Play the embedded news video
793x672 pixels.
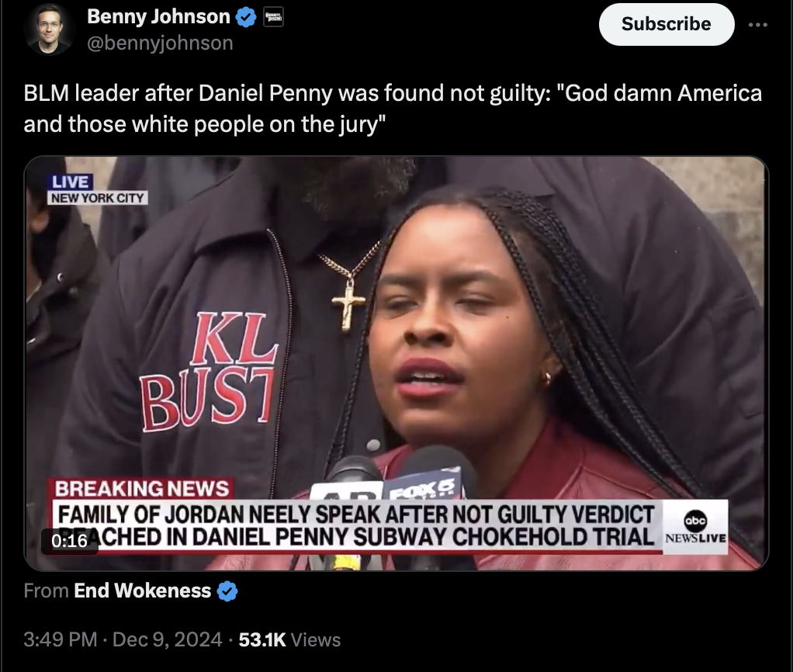pyautogui.click(x=396, y=364)
